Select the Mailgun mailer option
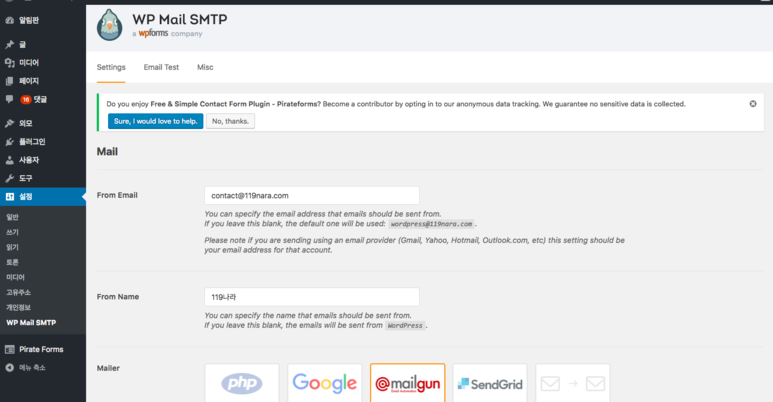 tap(408, 383)
